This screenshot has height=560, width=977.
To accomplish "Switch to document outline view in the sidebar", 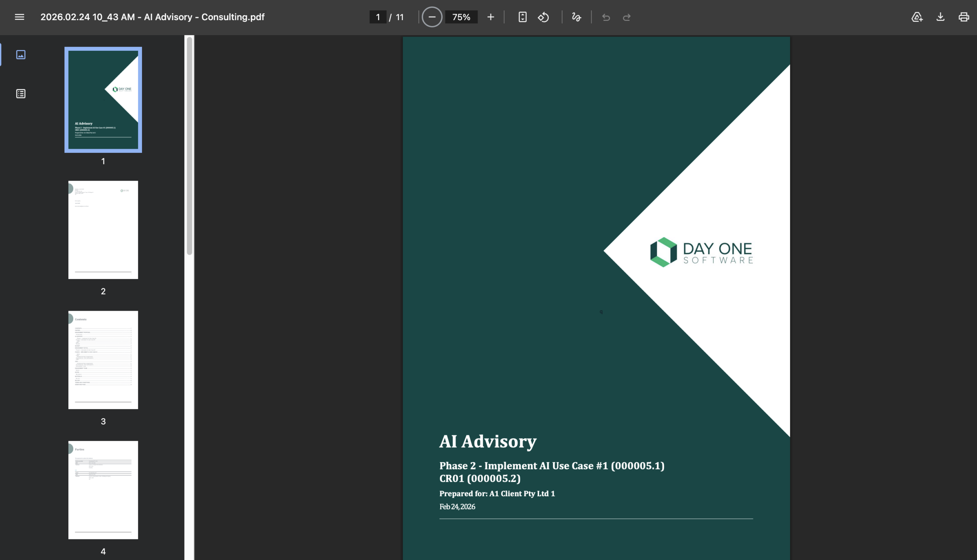I will [x=21, y=93].
